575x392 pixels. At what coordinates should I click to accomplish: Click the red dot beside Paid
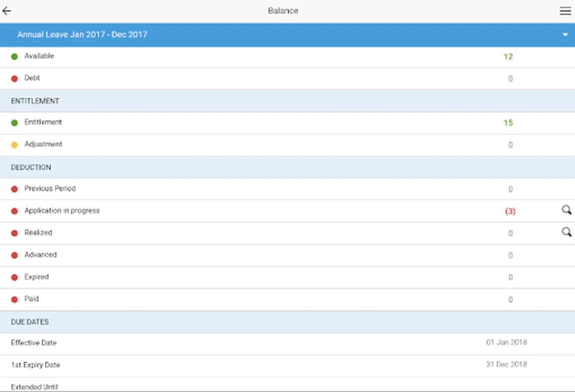14,300
